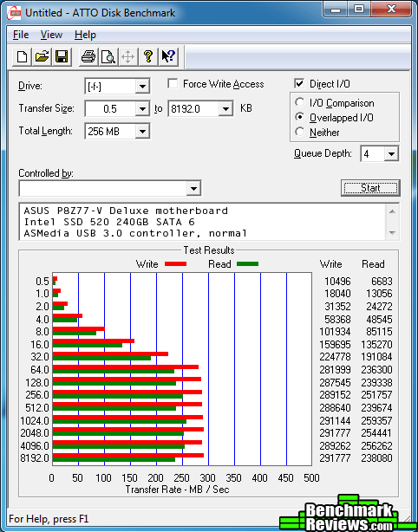
Task: Select the I/O Comparison radio button
Action: 300,102
